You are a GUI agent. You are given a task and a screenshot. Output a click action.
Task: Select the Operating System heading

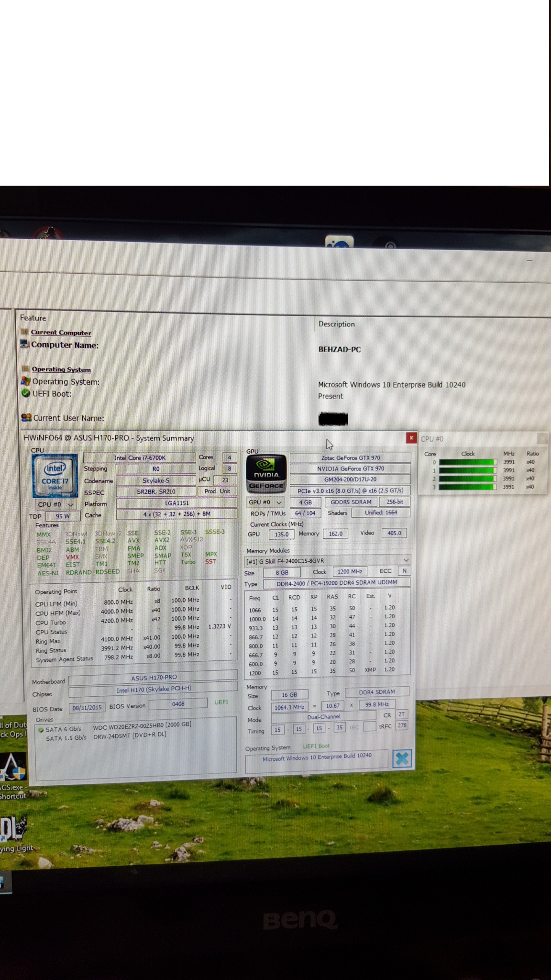[x=61, y=369]
